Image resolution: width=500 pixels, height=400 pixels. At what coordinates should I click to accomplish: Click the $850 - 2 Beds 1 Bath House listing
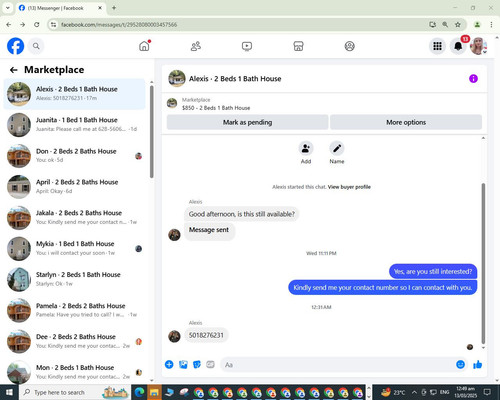[x=216, y=108]
